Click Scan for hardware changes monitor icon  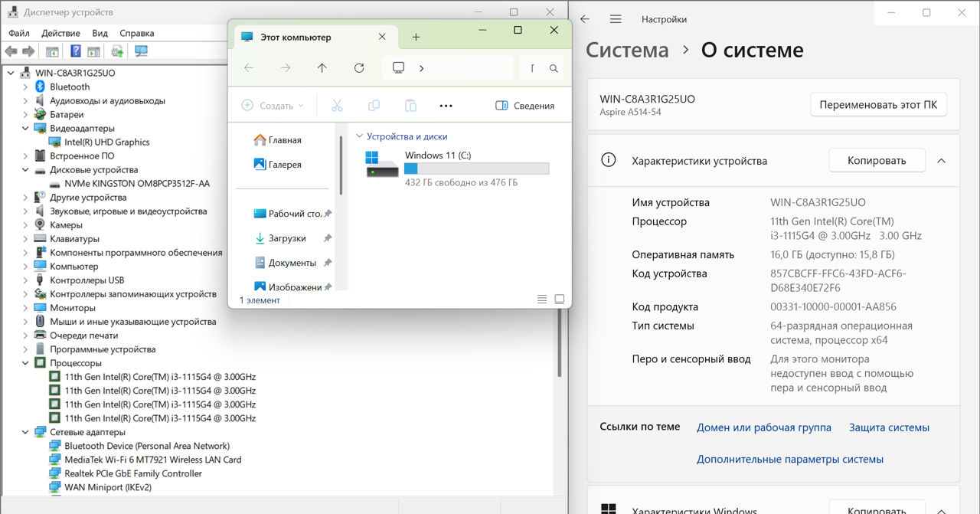click(x=141, y=51)
